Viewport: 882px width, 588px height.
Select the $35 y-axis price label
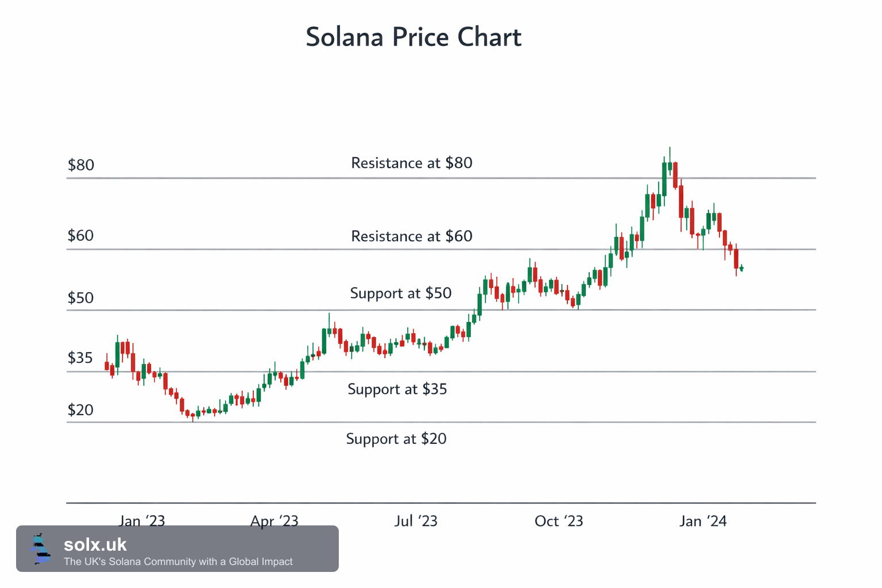tap(80, 358)
